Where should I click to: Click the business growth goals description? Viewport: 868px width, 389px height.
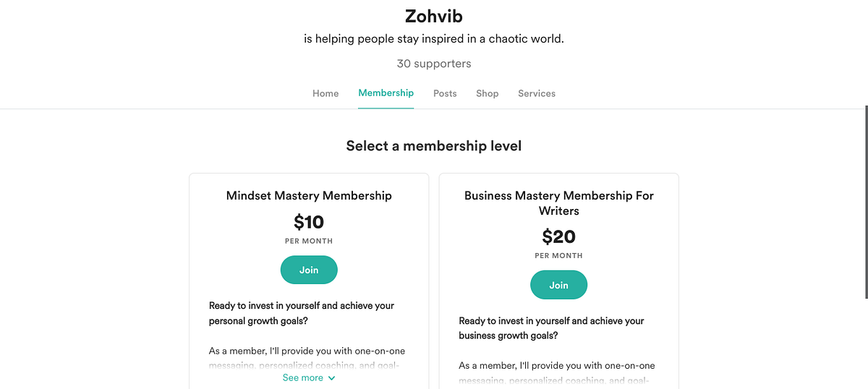tap(551, 328)
